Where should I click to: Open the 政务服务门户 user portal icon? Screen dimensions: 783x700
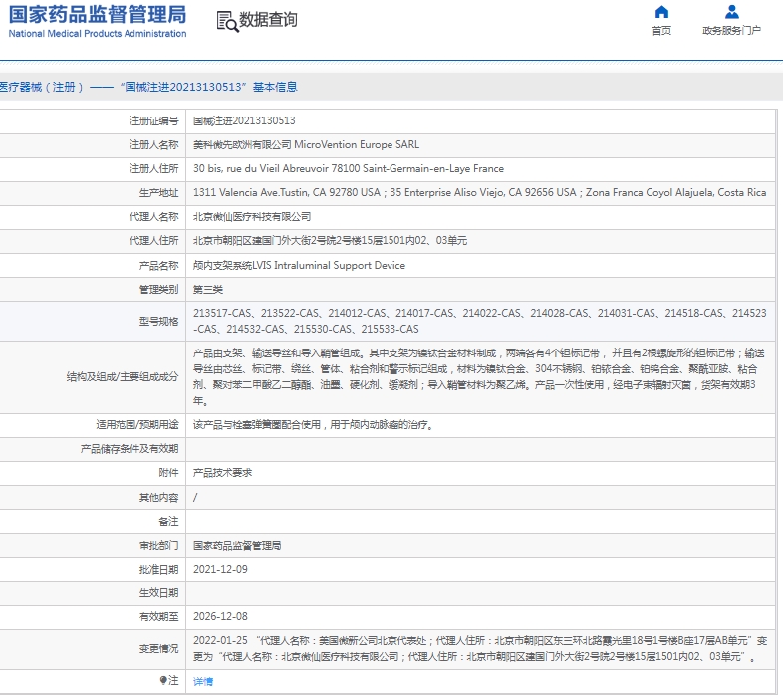click(x=731, y=12)
